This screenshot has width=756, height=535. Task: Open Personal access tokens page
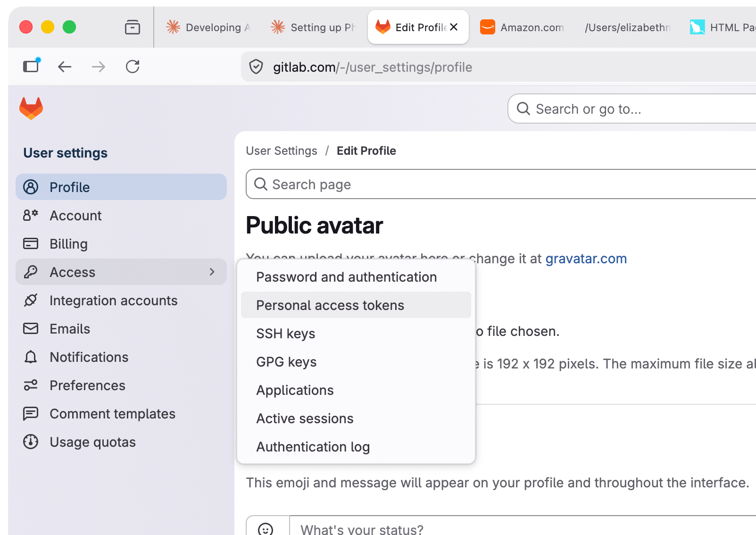pos(356,305)
